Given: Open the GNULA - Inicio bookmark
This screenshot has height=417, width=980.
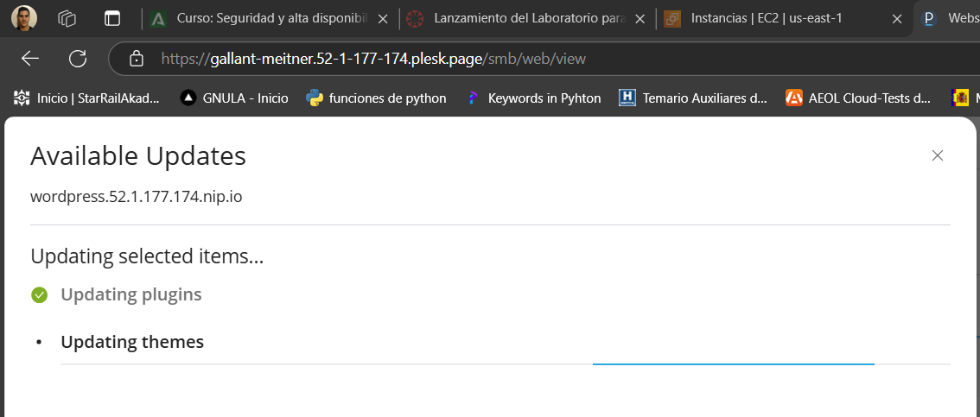Looking at the screenshot, I should coord(234,98).
